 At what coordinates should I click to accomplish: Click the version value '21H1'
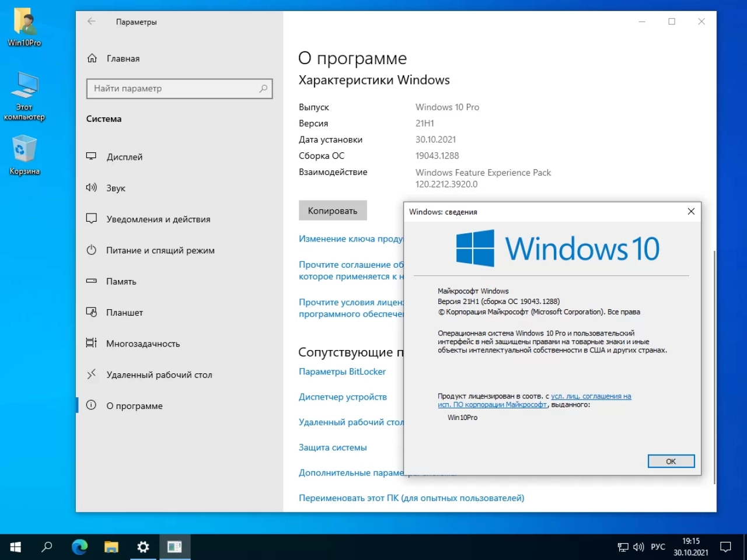(x=425, y=123)
